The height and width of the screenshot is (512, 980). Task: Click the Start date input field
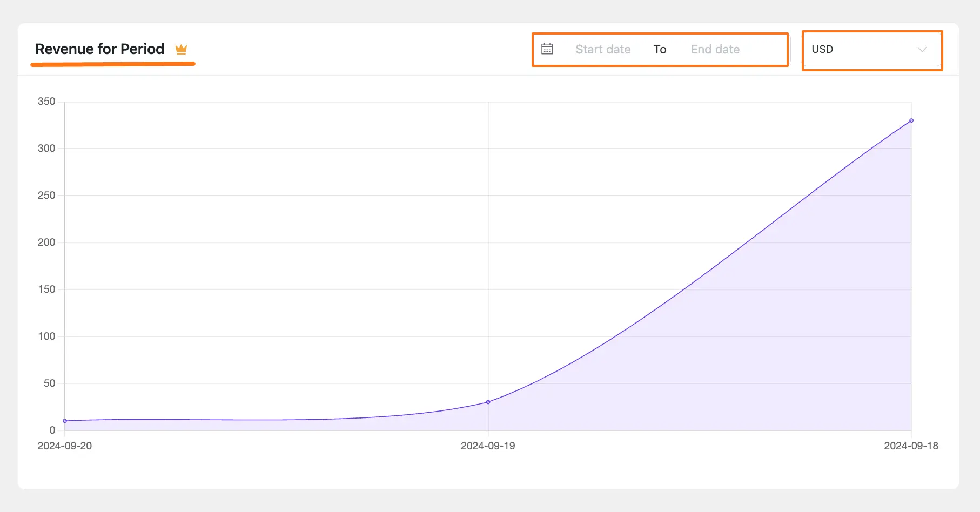603,49
